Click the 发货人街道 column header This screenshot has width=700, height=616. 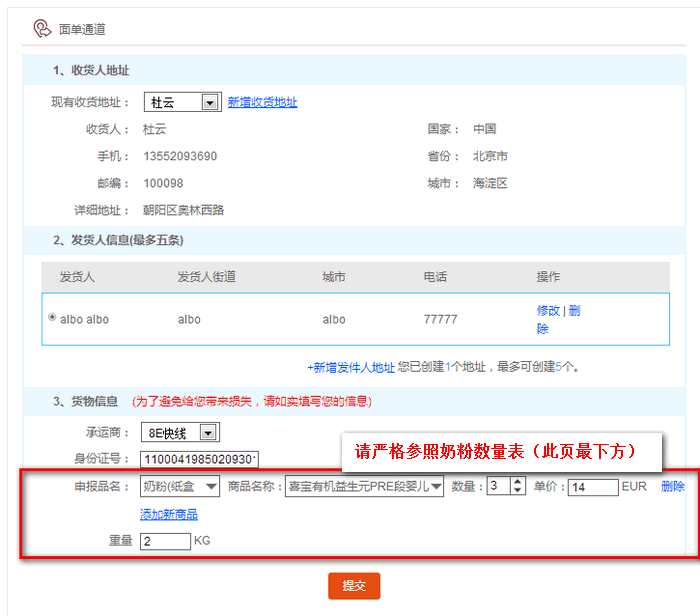[206, 276]
